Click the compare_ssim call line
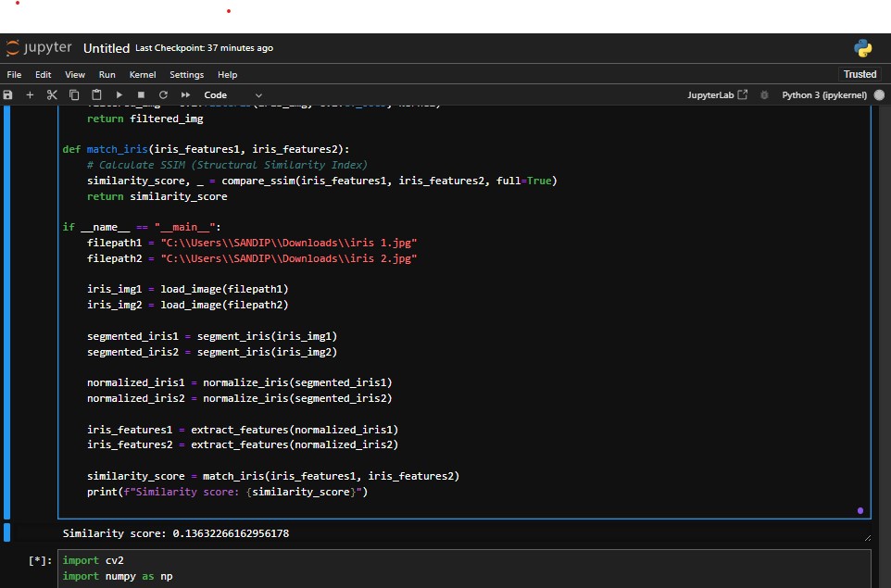This screenshot has height=588, width=891. coord(321,181)
